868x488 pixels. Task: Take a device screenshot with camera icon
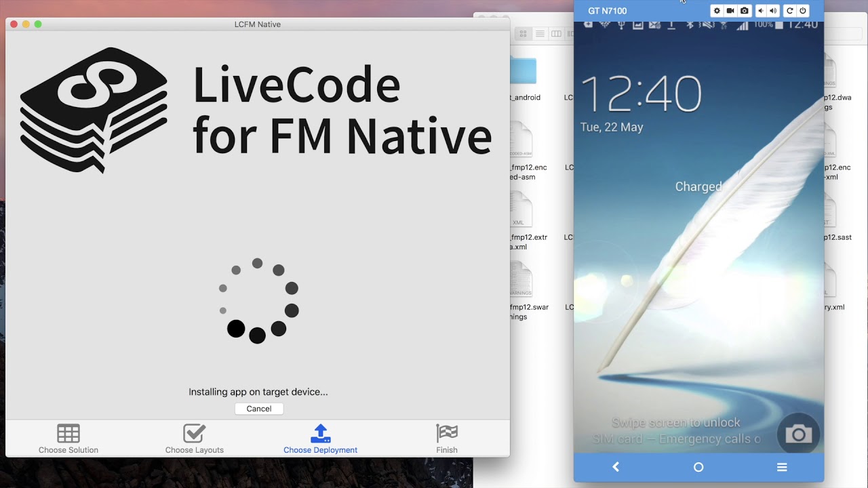745,11
